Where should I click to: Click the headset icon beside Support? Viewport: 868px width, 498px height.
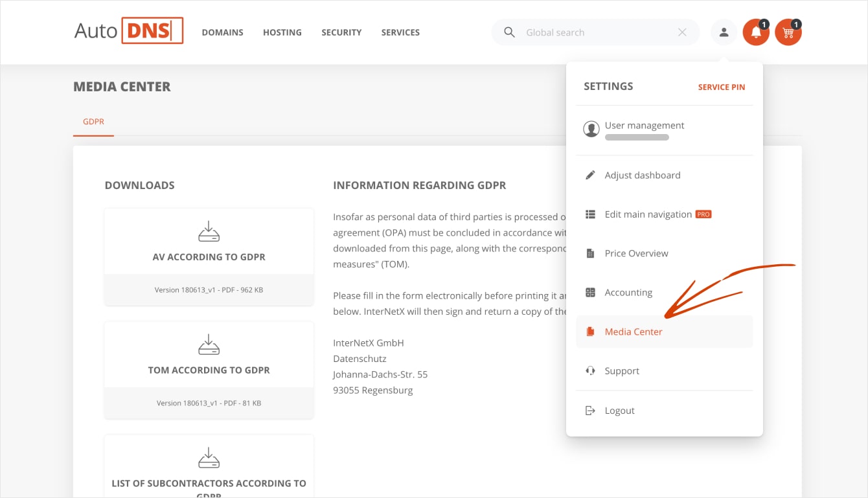pos(590,371)
